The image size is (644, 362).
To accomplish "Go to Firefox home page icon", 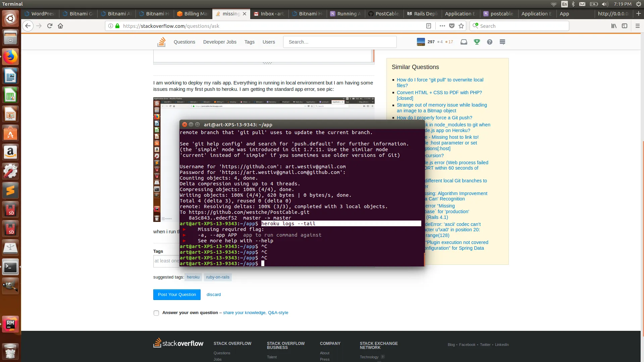I will click(x=60, y=26).
